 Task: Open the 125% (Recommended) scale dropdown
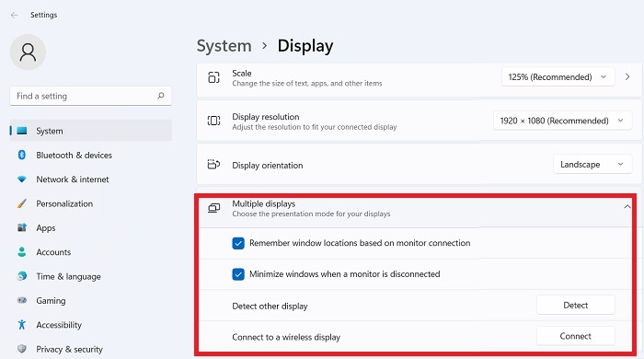point(558,76)
